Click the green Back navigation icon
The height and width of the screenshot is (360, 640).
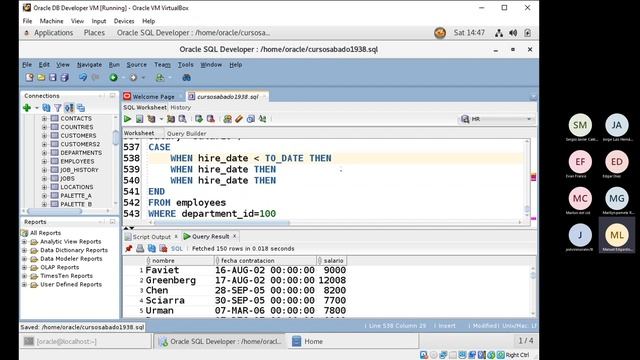[x=113, y=77]
